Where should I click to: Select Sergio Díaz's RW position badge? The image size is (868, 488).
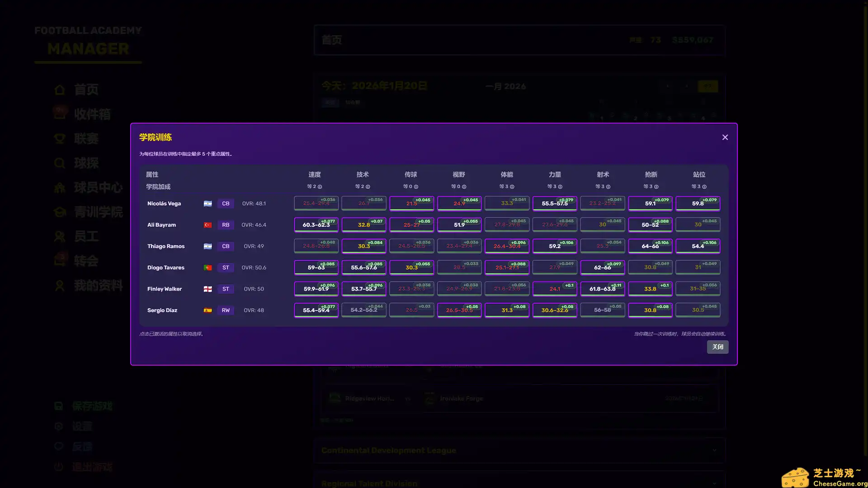(226, 310)
